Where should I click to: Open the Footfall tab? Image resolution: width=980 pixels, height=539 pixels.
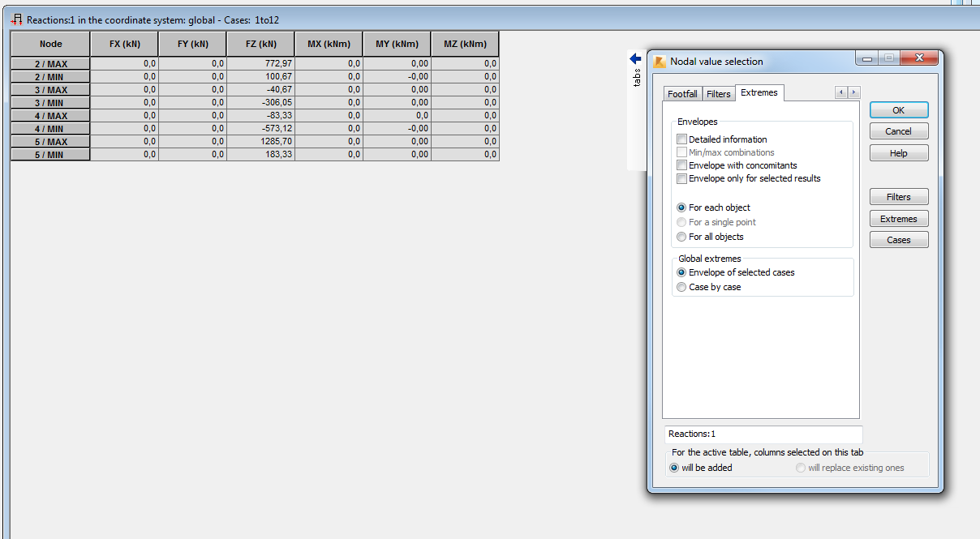coord(682,93)
